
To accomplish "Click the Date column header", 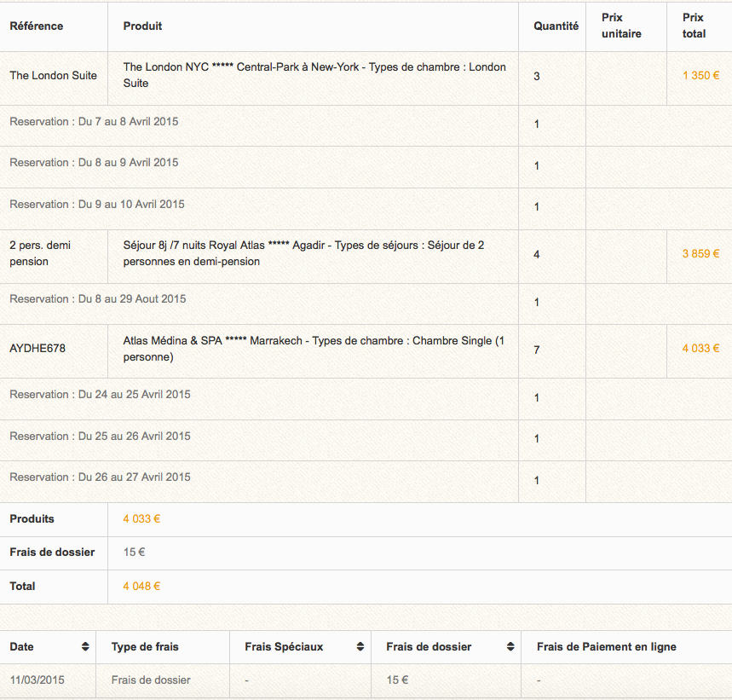I will point(48,647).
